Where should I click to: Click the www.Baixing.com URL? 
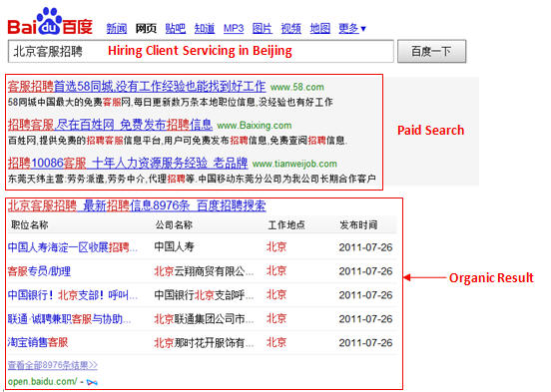pyautogui.click(x=255, y=125)
